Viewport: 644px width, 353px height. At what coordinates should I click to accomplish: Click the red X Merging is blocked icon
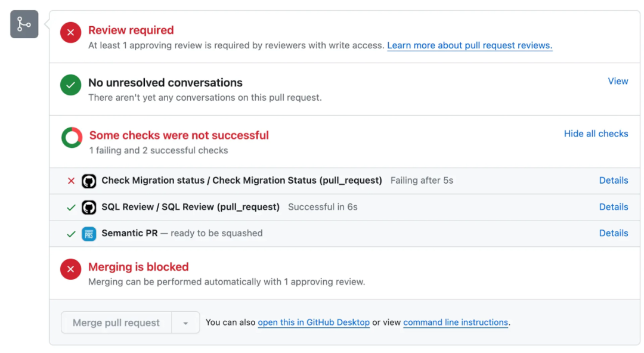click(70, 270)
